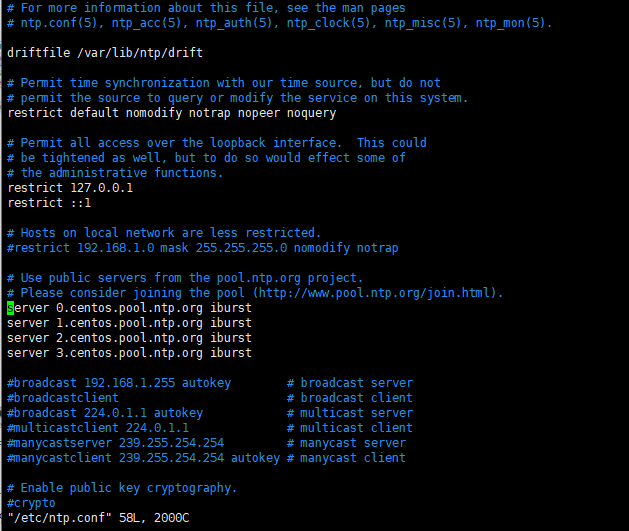Click the #broadcast 224.0.1.1 autokey line
The width and height of the screenshot is (629, 531).
105,413
